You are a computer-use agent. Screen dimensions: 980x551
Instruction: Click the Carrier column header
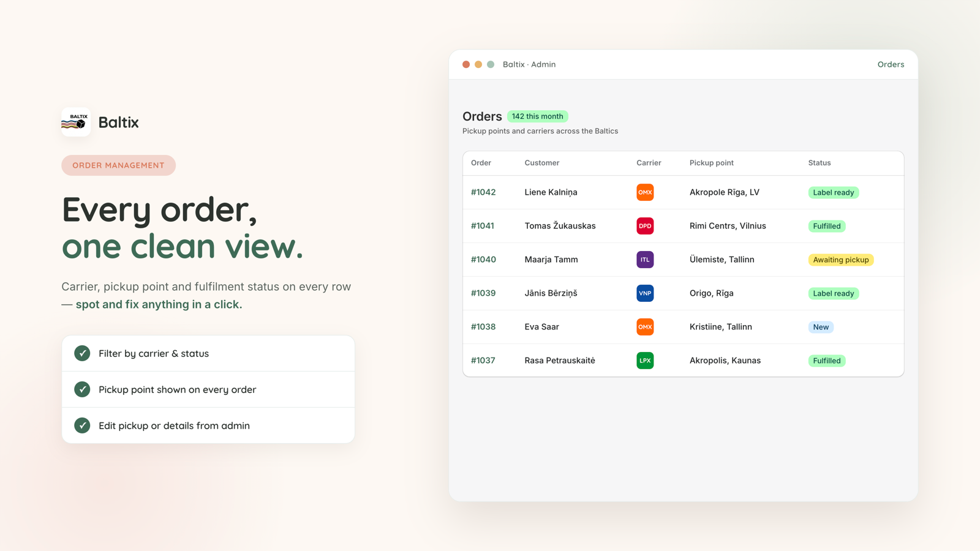tap(649, 163)
